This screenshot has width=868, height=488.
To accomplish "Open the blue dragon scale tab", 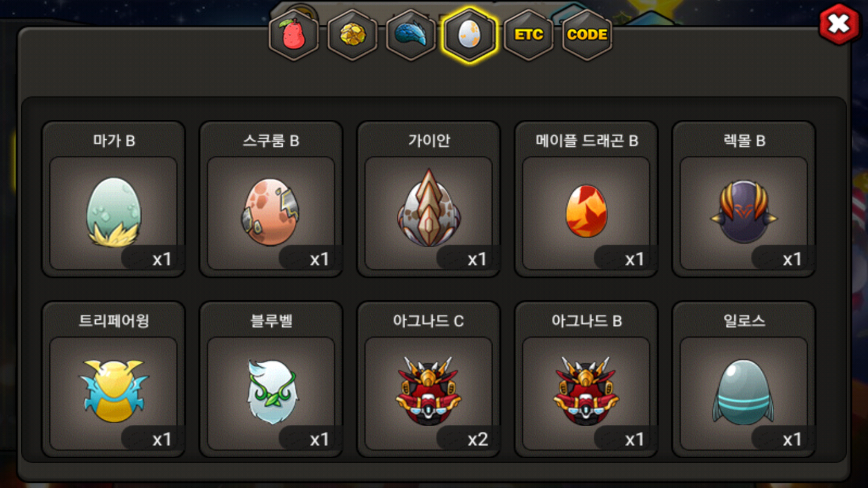I will [411, 35].
